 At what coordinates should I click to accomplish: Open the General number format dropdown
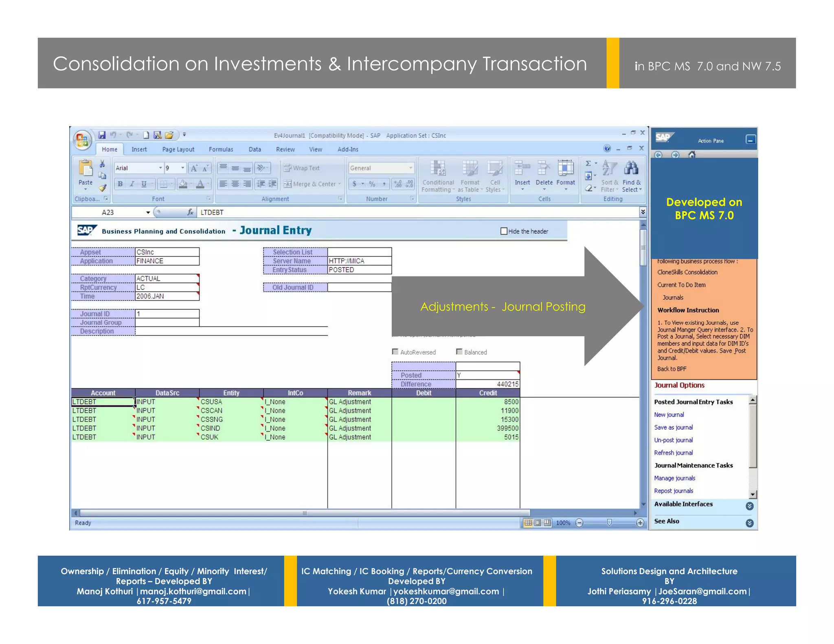tap(410, 168)
